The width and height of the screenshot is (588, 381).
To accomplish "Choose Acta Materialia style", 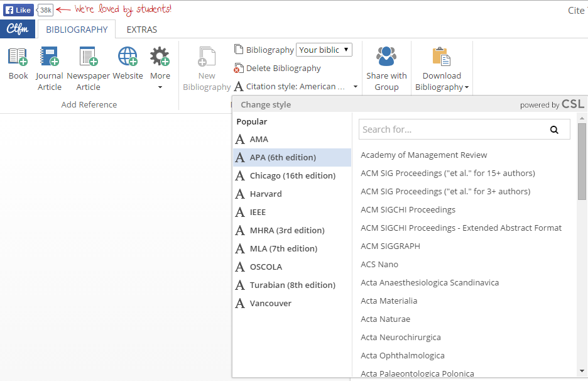I will (x=389, y=301).
